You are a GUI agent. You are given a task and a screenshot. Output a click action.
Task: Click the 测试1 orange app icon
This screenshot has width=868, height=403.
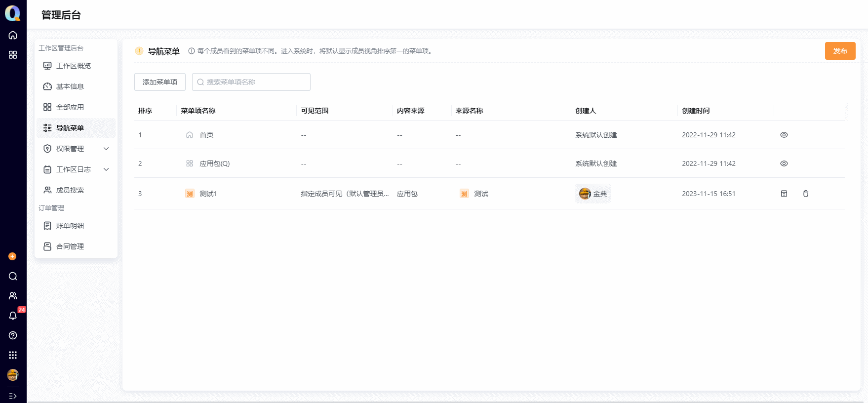190,194
